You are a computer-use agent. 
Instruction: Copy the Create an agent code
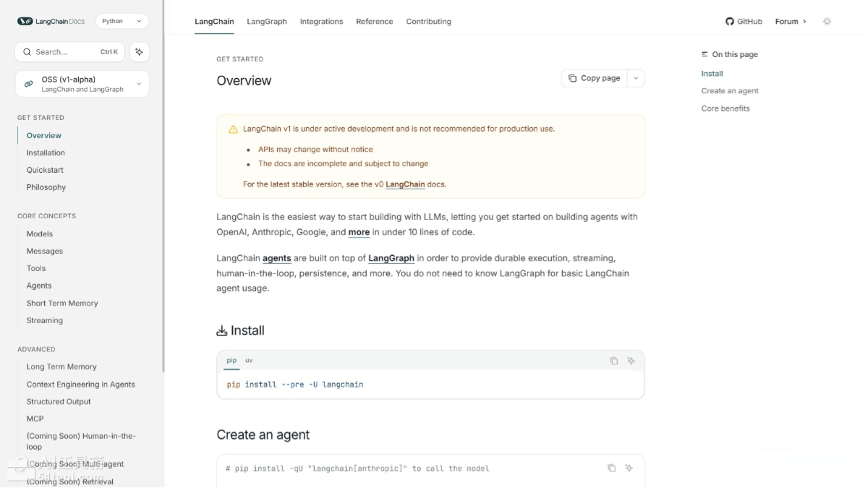coord(611,468)
